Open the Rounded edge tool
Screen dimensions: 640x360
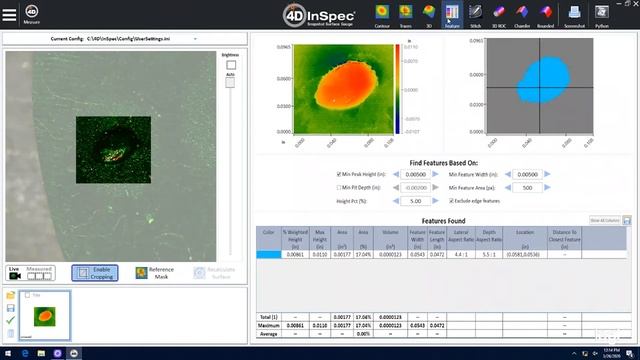545,15
